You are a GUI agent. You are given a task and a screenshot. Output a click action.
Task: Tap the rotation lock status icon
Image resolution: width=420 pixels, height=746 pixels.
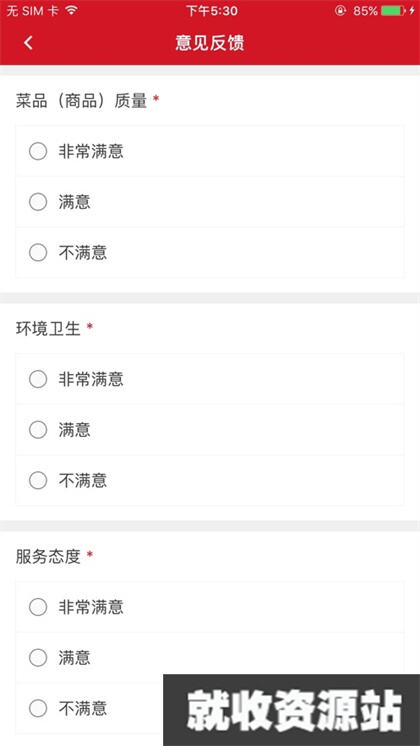340,10
